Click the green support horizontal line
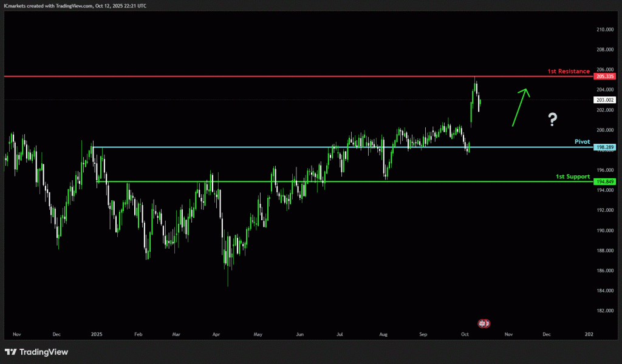The image size is (622, 364). (x=364, y=181)
